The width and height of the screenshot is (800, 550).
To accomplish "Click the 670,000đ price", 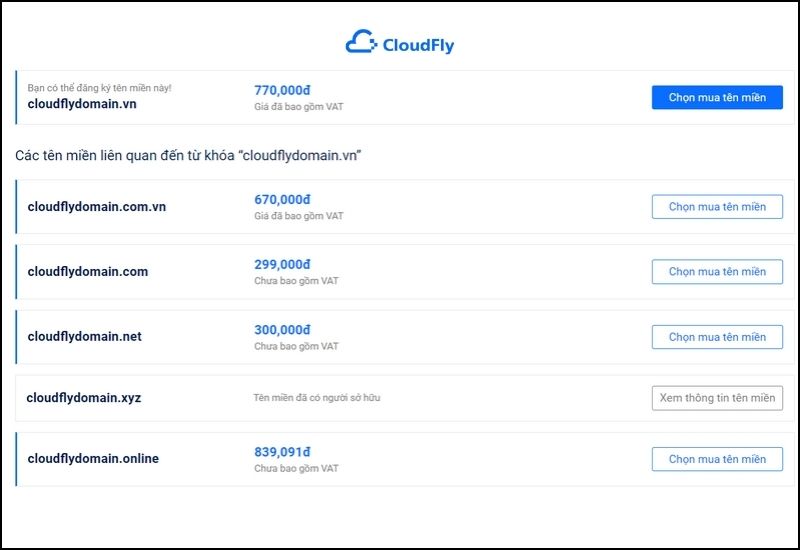I will [x=282, y=199].
